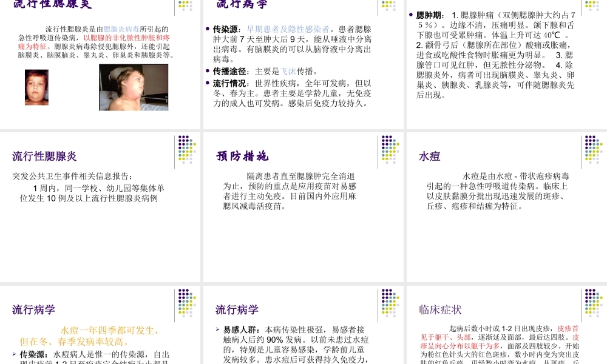Click the photo of child with swollen cheek
This screenshot has width=607, height=364.
coord(134,89)
